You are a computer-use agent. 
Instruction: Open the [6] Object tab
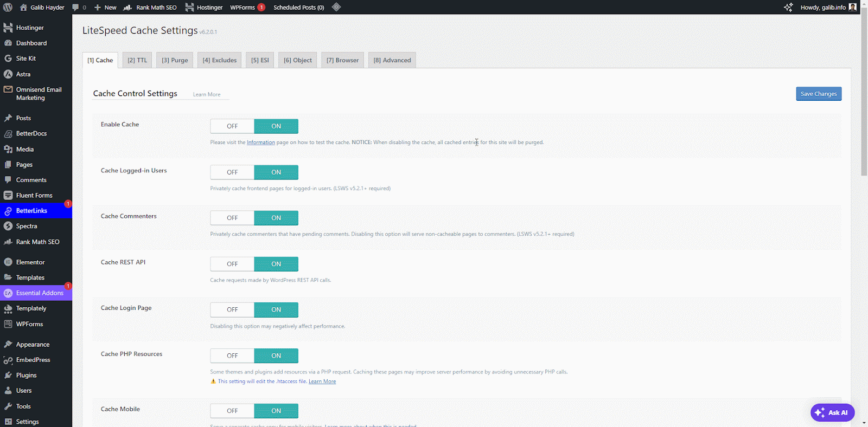pyautogui.click(x=298, y=60)
